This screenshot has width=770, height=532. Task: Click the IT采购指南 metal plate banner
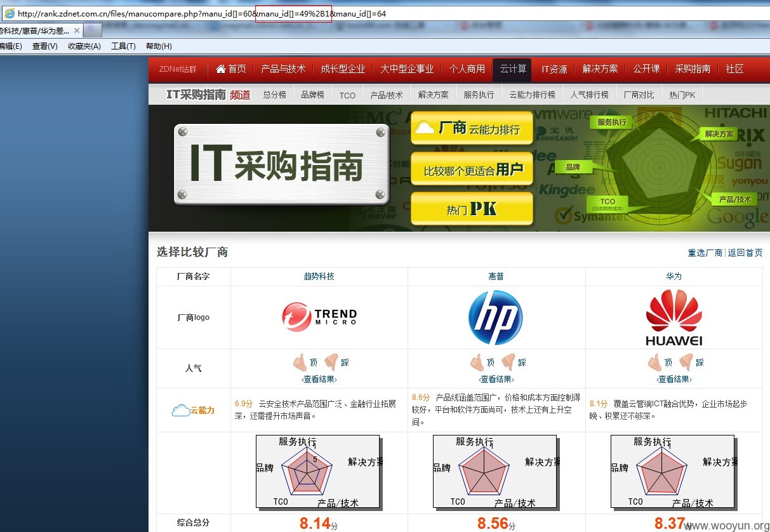pyautogui.click(x=281, y=164)
